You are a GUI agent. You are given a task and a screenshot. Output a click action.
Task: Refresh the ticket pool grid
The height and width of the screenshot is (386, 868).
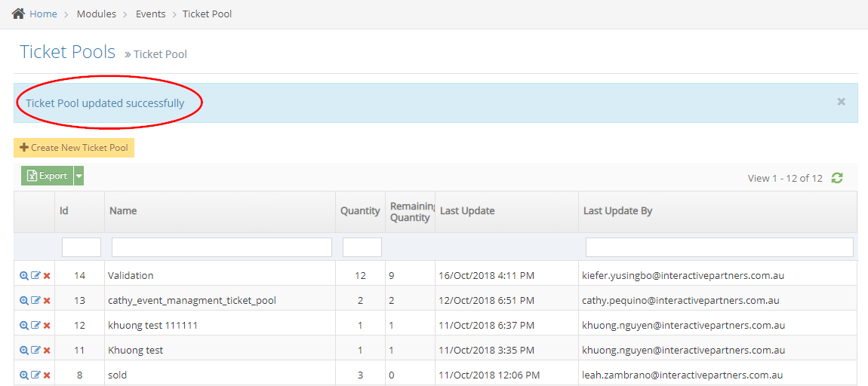(837, 178)
